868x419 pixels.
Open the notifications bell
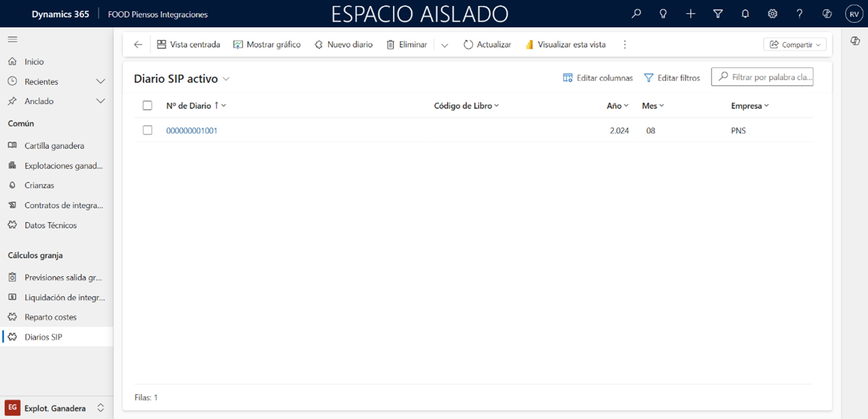(745, 13)
